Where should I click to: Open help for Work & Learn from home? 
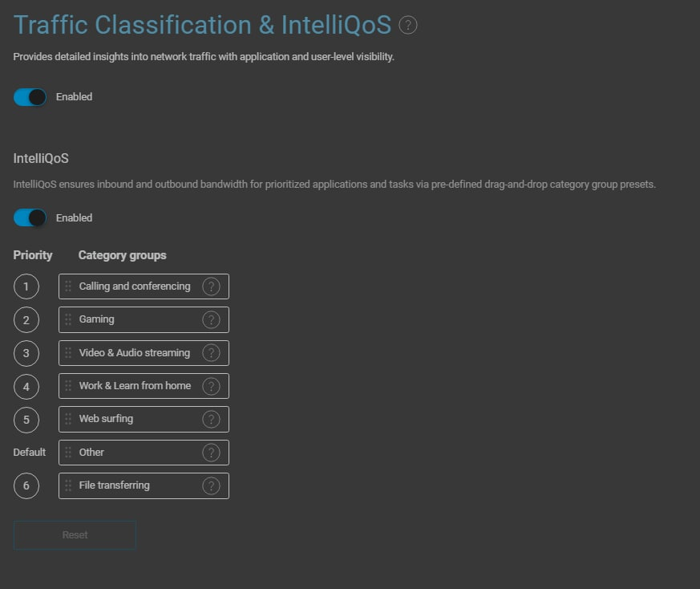[211, 386]
